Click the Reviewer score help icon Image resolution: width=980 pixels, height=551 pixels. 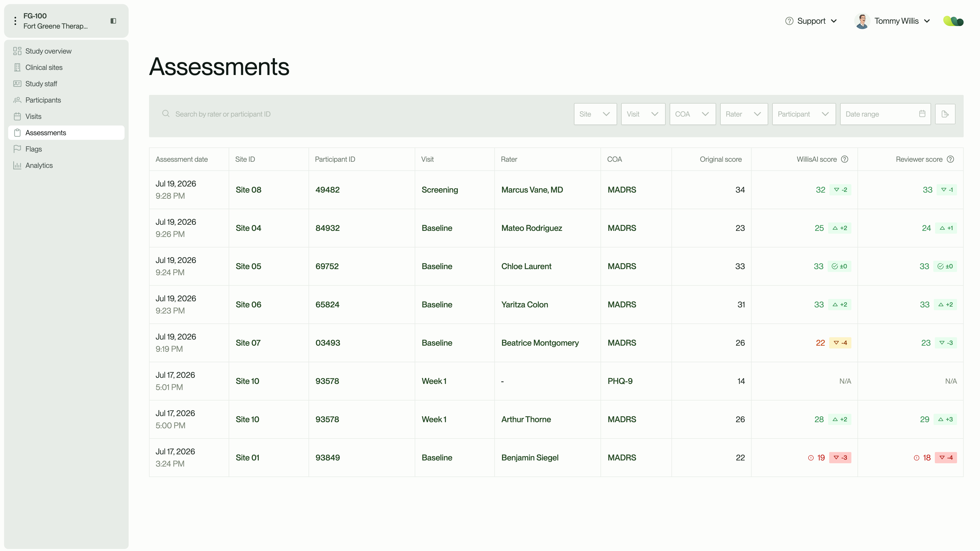click(x=950, y=159)
